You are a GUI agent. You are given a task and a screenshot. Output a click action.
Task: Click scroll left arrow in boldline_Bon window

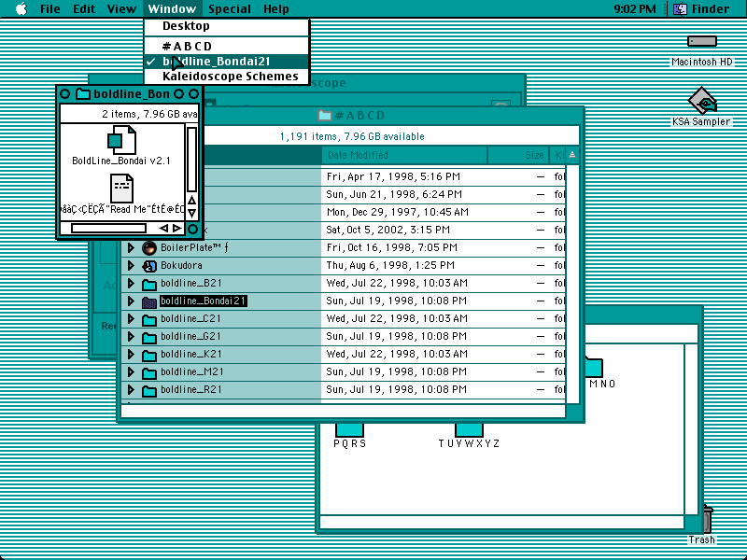tap(163, 228)
